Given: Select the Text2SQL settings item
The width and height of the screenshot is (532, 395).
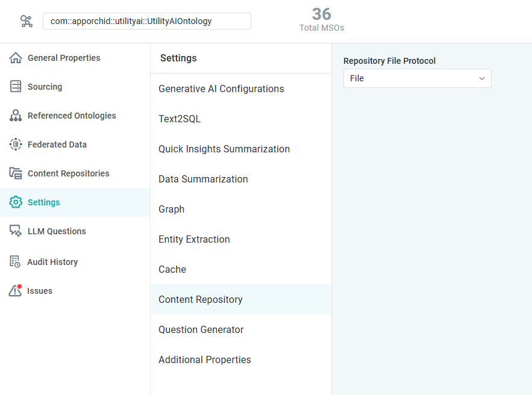Looking at the screenshot, I should [x=180, y=119].
